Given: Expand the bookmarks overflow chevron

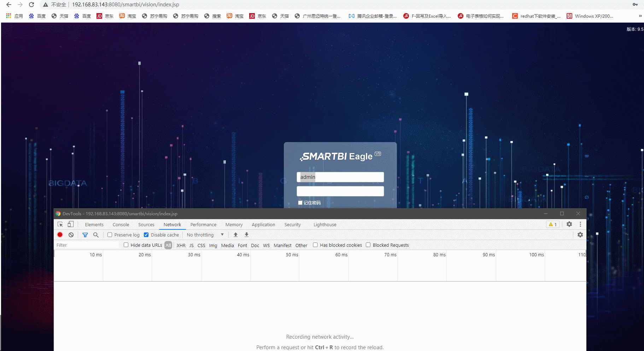Looking at the screenshot, I should coord(640,16).
